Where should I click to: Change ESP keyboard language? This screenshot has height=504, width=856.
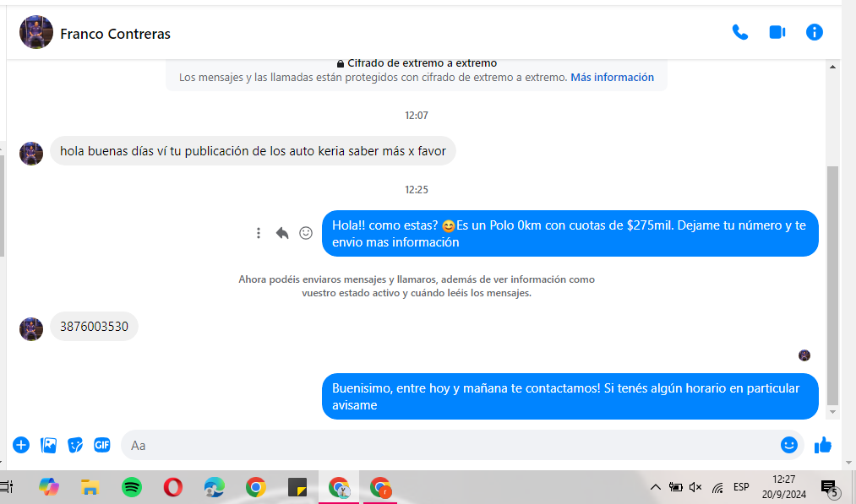point(741,486)
